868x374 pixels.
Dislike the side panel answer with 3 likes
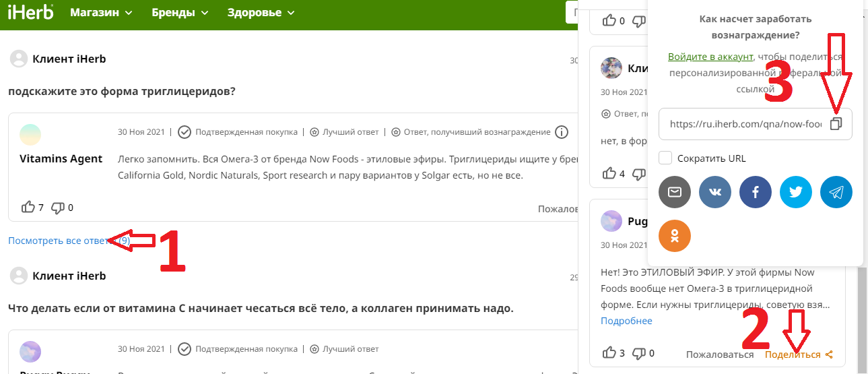coord(639,353)
